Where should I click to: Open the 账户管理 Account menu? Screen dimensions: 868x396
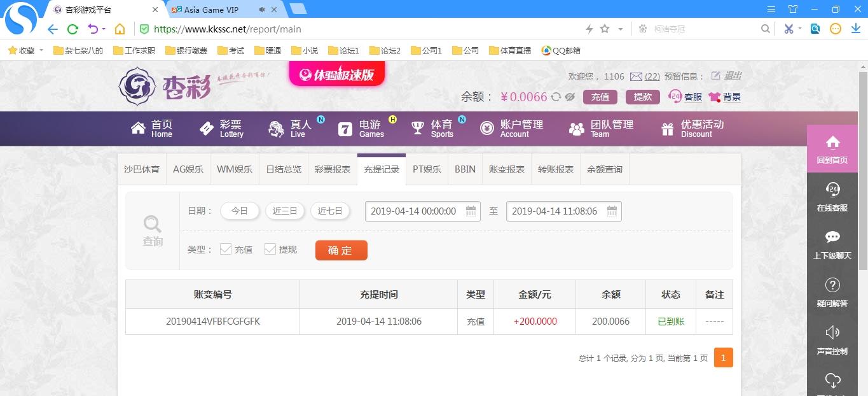pos(512,129)
